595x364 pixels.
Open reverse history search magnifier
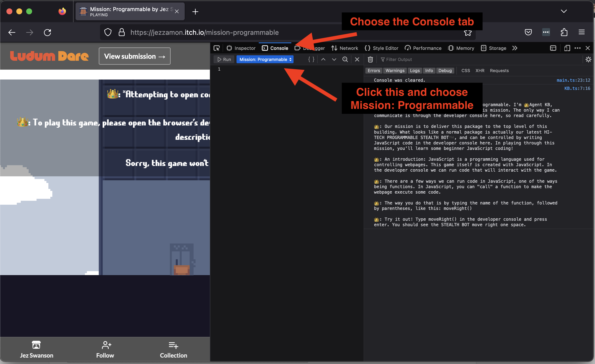tap(345, 60)
